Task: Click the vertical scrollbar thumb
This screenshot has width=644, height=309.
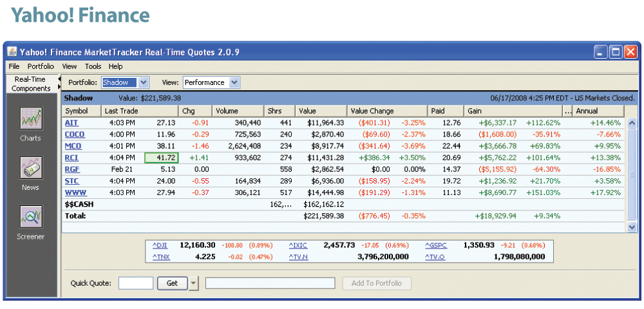Action: point(632,174)
